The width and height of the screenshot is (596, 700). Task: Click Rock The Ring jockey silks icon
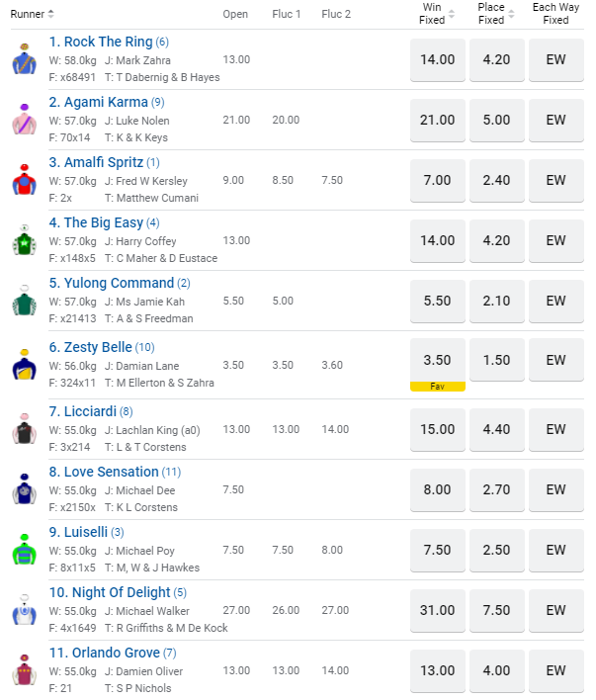24,60
